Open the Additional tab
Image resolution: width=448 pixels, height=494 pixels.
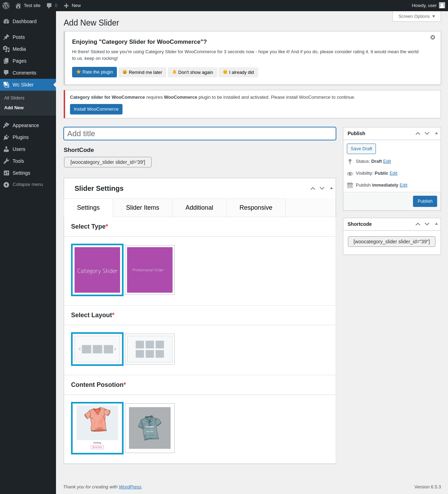[199, 208]
